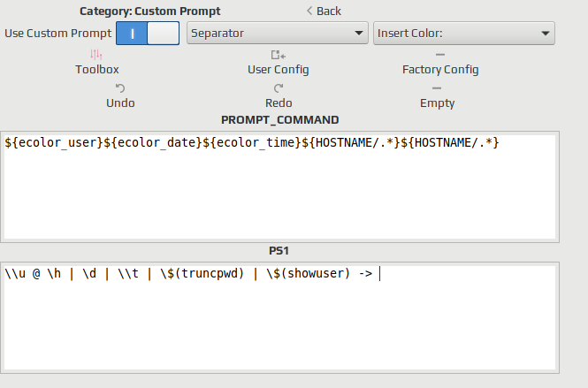Click the Undo arrow icon
588x388 pixels.
[x=120, y=88]
